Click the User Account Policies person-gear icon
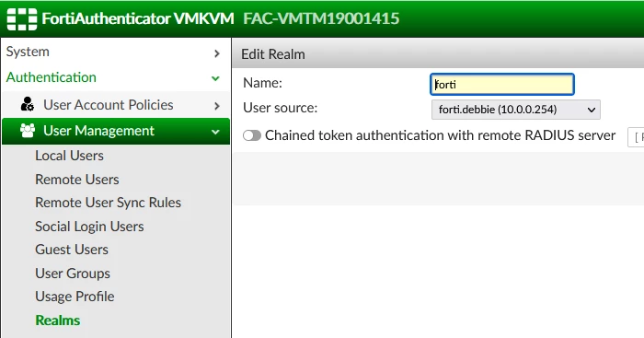 pyautogui.click(x=28, y=105)
